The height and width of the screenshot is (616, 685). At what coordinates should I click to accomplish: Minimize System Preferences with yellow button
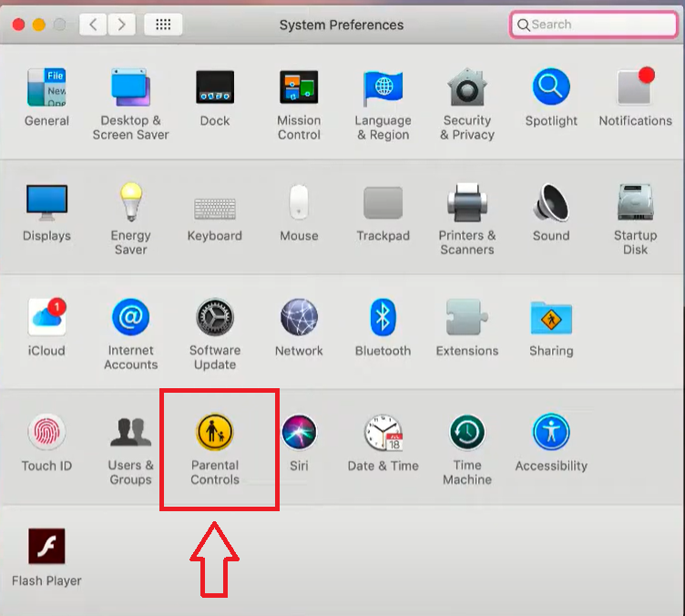tap(39, 25)
